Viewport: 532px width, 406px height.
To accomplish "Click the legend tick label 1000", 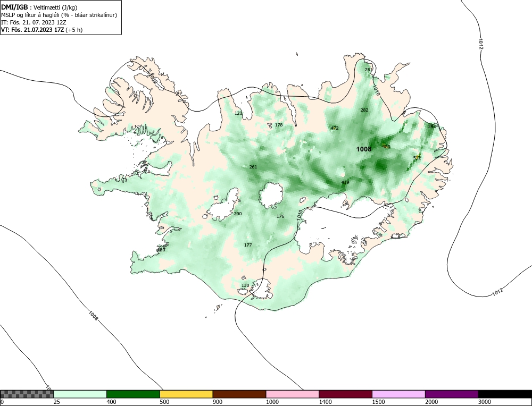I will (x=272, y=402).
